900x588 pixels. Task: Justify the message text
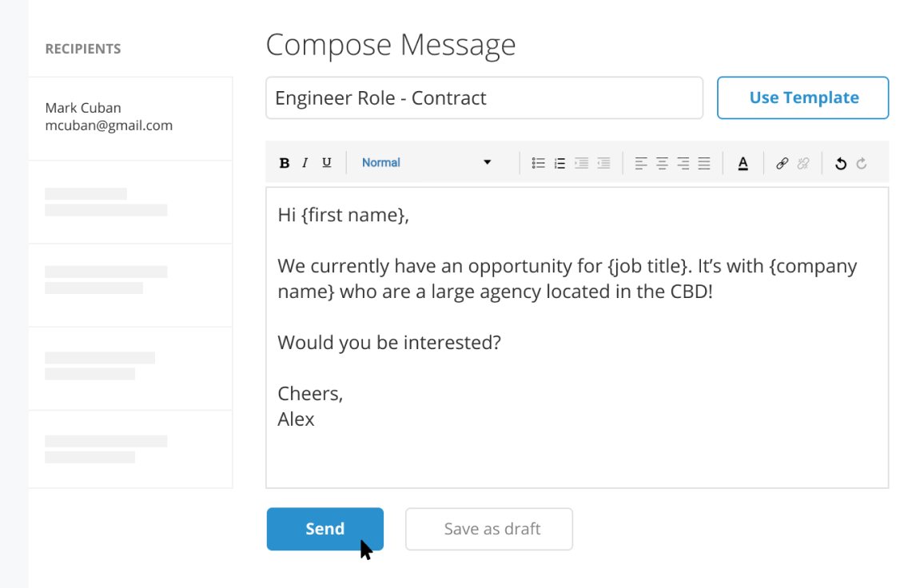(x=703, y=163)
